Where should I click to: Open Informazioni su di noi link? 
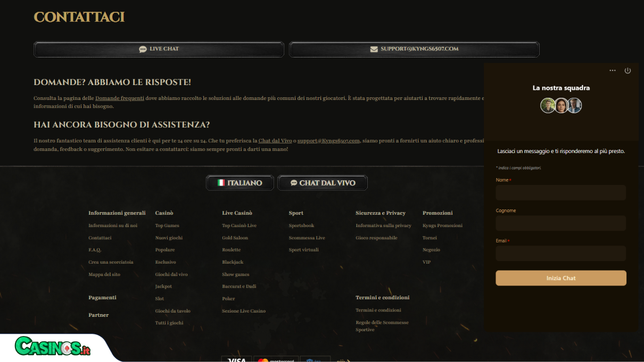[113, 225]
